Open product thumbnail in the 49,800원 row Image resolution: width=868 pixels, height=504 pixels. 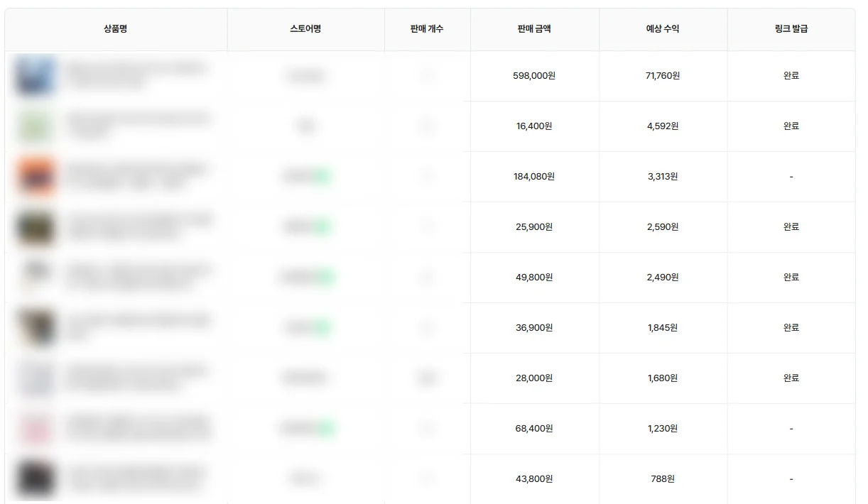click(x=36, y=277)
